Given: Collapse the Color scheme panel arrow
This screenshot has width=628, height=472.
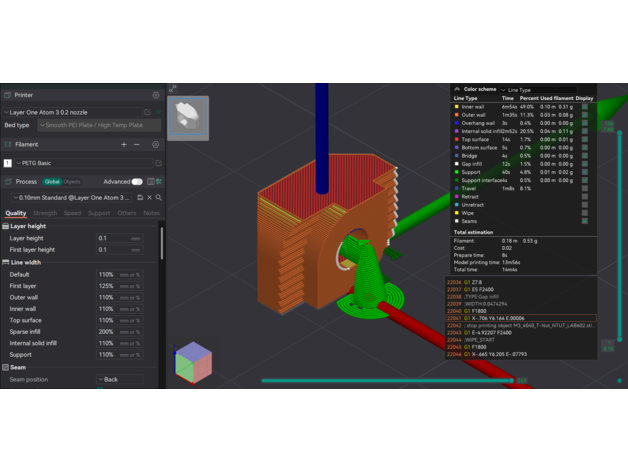Looking at the screenshot, I should pyautogui.click(x=457, y=89).
